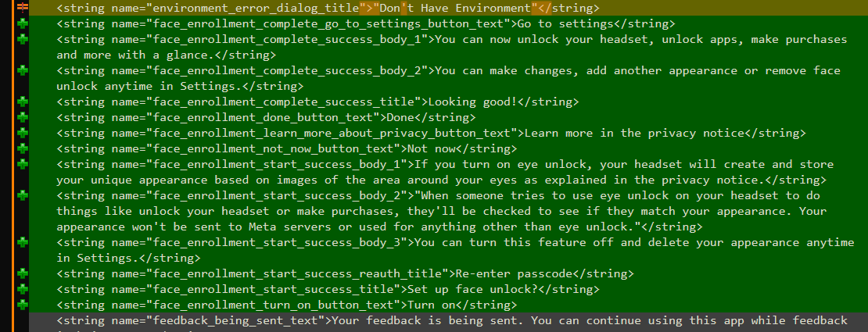
Task: Click the plus marker for face_enrollment_complete_success_title
Action: [x=23, y=102]
